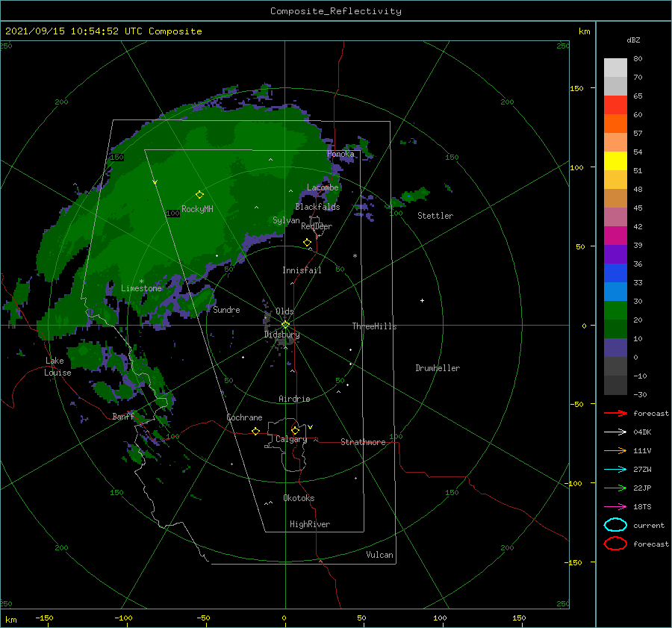This screenshot has height=628, width=672.
Task: Select the Cochrane map label
Action: [244, 417]
